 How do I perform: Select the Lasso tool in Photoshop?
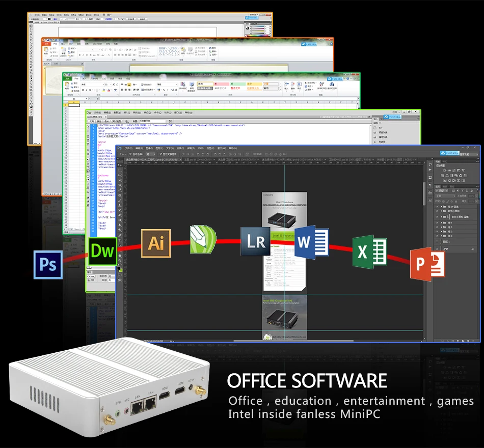(x=120, y=175)
